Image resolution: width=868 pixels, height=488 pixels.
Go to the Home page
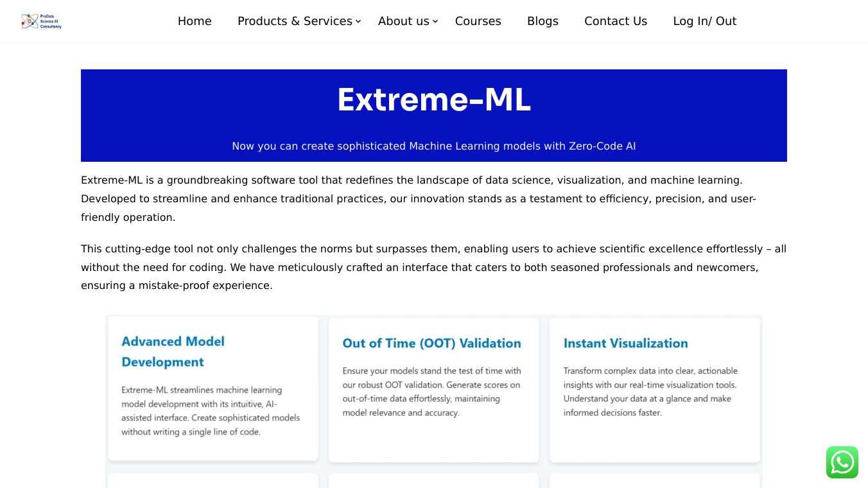(195, 21)
